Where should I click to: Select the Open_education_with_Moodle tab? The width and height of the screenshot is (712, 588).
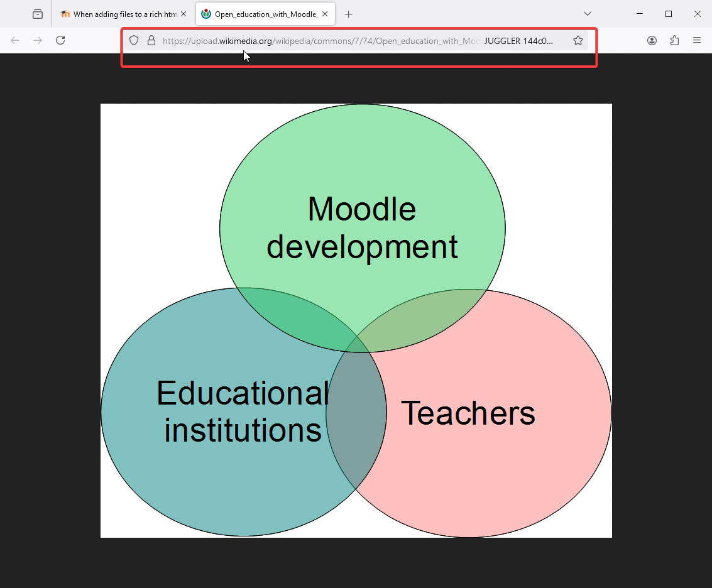266,14
